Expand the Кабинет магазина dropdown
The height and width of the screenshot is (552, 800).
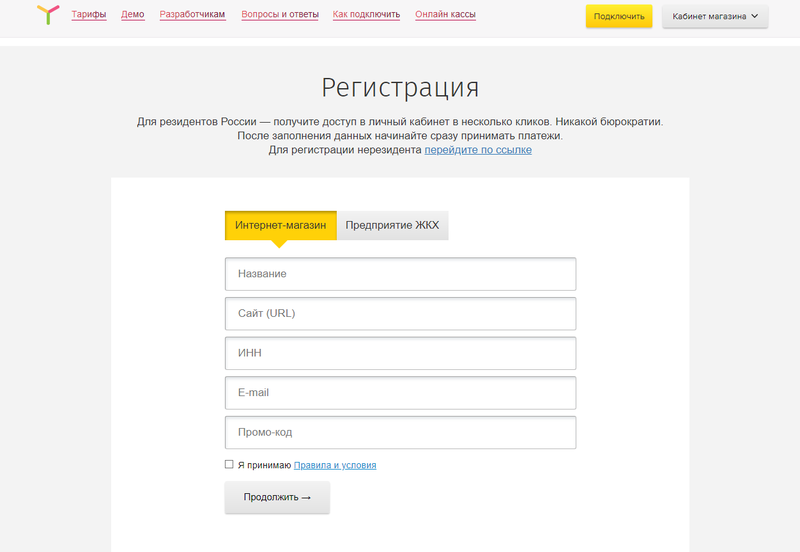pos(715,16)
